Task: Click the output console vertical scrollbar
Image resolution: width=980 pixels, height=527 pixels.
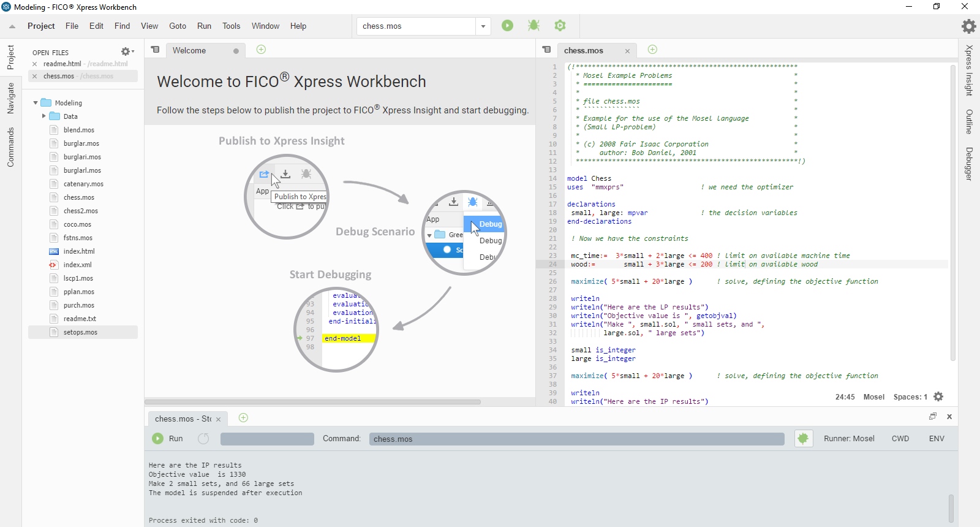Action: [x=951, y=509]
